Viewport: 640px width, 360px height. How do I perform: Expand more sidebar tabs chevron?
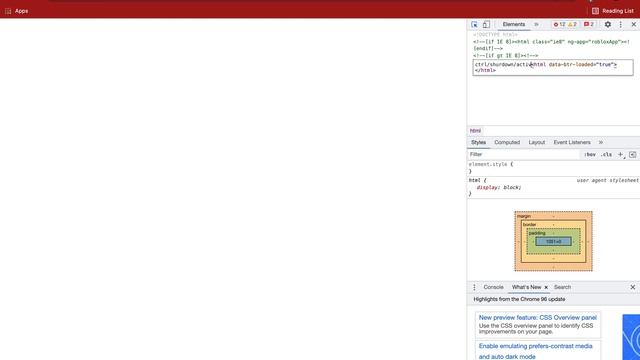[x=601, y=142]
